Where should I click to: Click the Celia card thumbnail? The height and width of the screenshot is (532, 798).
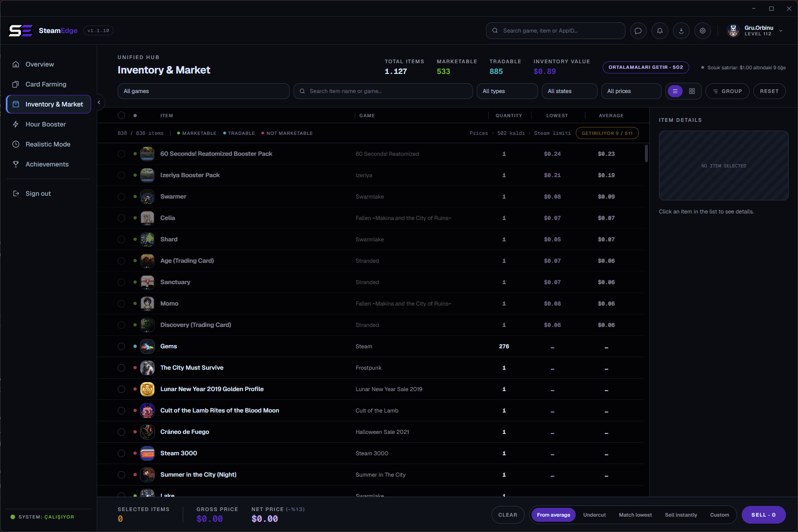click(147, 218)
